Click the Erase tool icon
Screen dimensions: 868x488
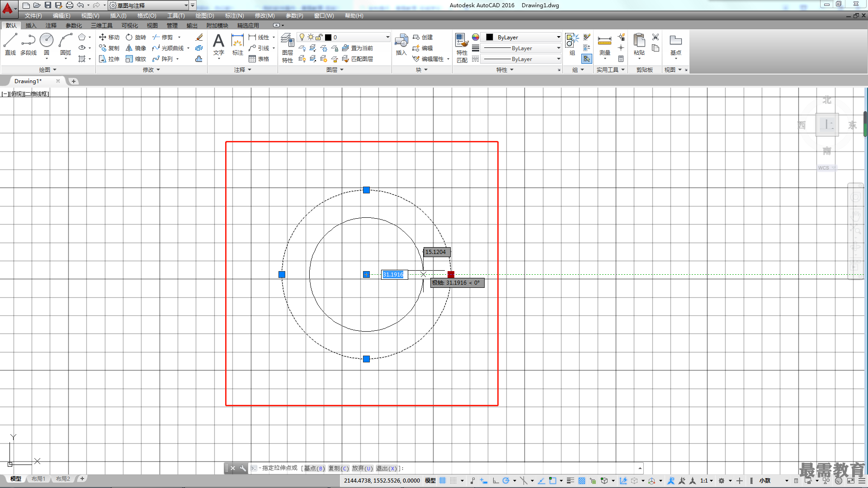pyautogui.click(x=199, y=37)
